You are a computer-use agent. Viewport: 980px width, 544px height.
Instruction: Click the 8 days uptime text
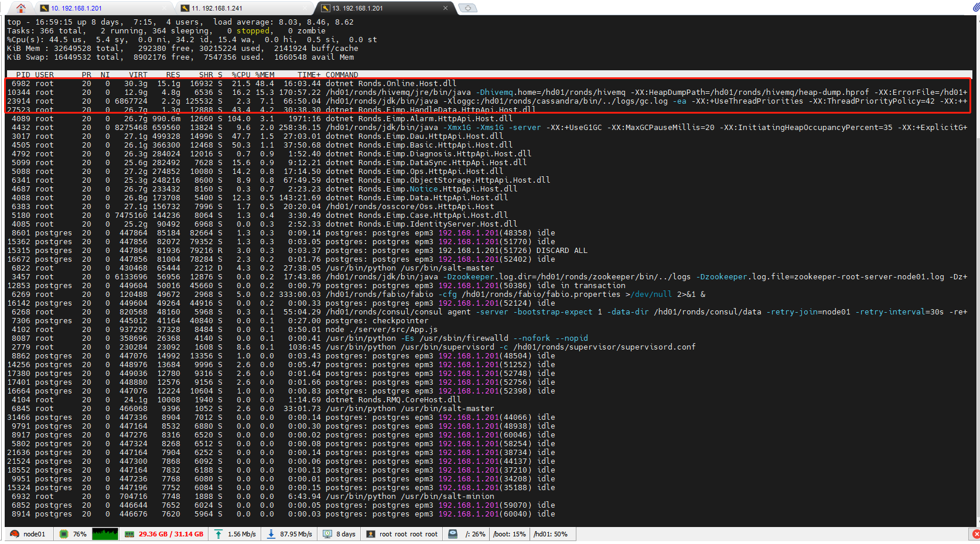pyautogui.click(x=346, y=534)
